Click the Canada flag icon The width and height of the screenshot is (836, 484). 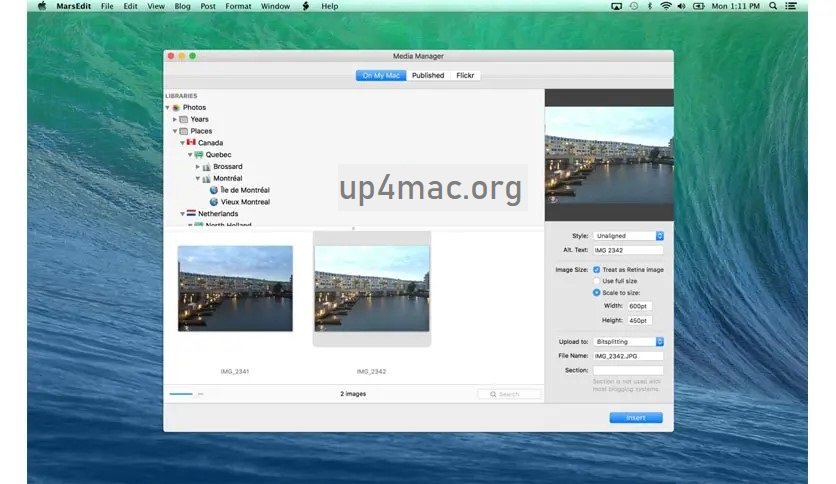[190, 142]
